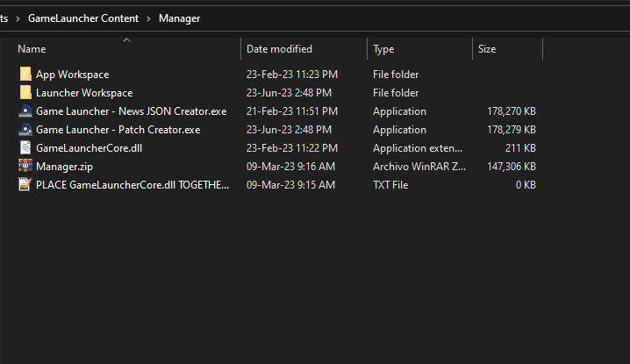630x364 pixels.
Task: Expand the chevron before GameLauncher Content breadcrumb
Action: [x=18, y=18]
